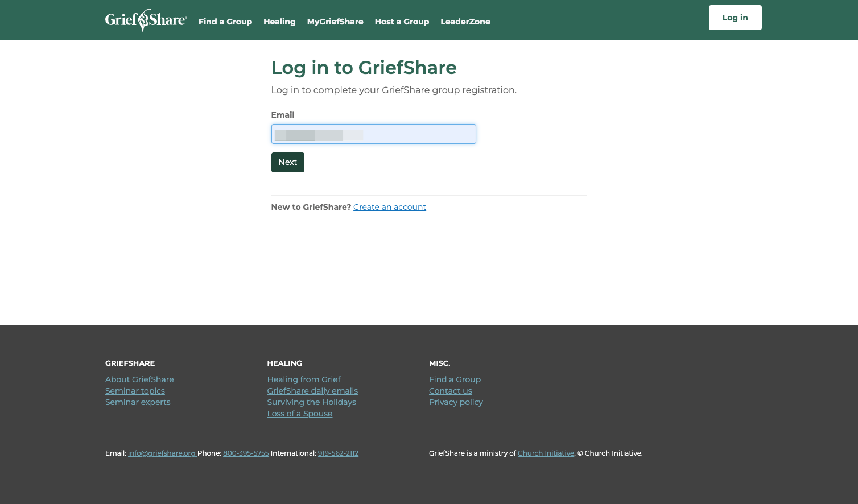Open the About GriefShare footer link

click(x=139, y=379)
